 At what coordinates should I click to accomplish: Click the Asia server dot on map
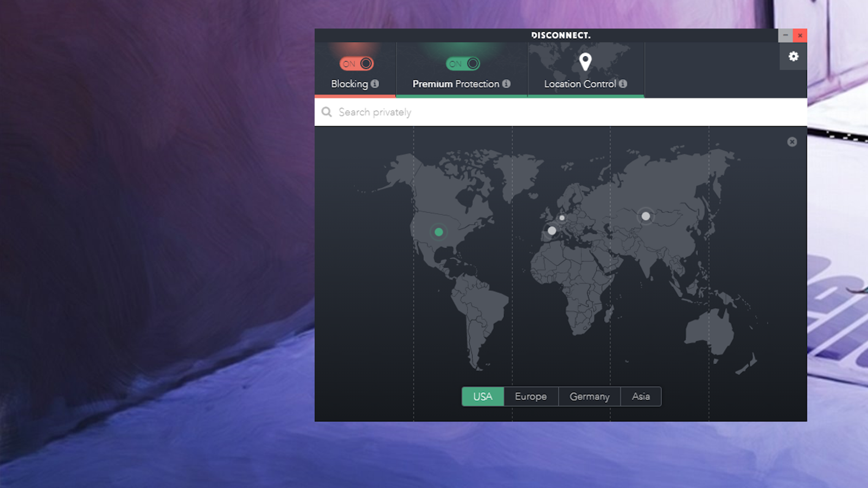pyautogui.click(x=646, y=216)
